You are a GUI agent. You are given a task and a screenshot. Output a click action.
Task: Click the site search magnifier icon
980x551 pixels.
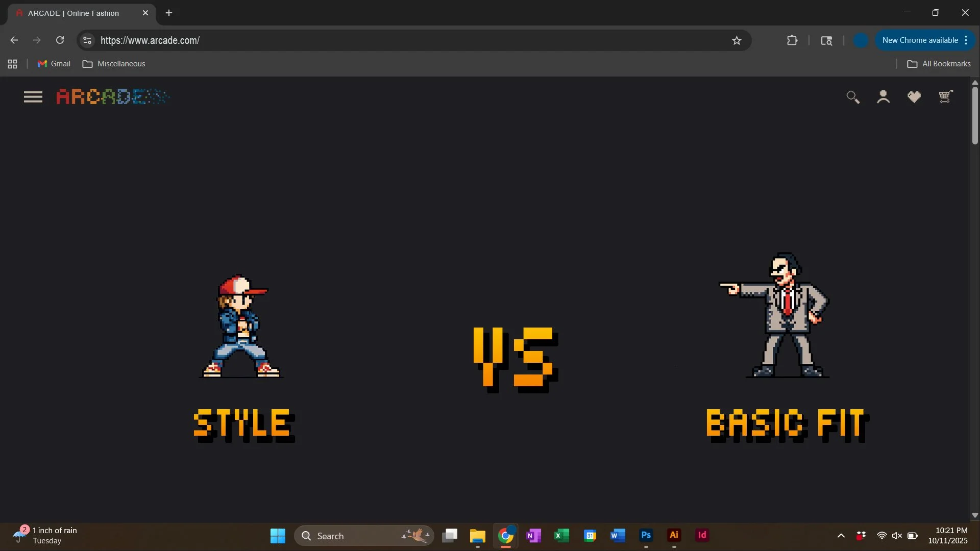[x=853, y=97]
